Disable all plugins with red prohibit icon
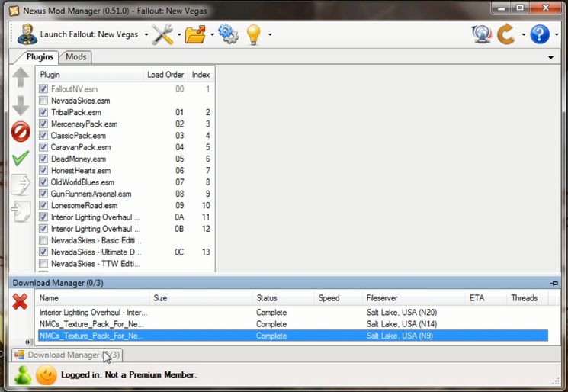568x392 pixels. (21, 131)
